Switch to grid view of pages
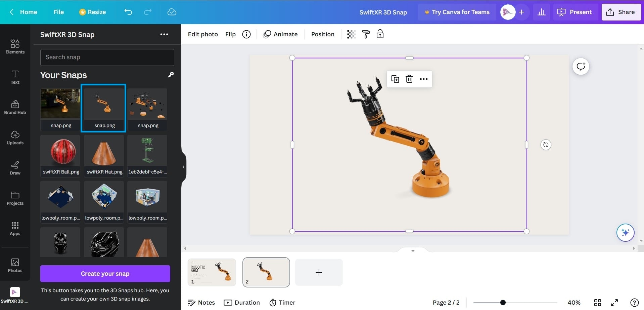 pyautogui.click(x=597, y=303)
